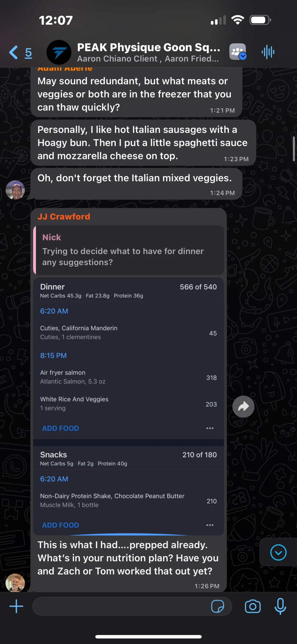Tap the unread count 5 link

point(28,53)
